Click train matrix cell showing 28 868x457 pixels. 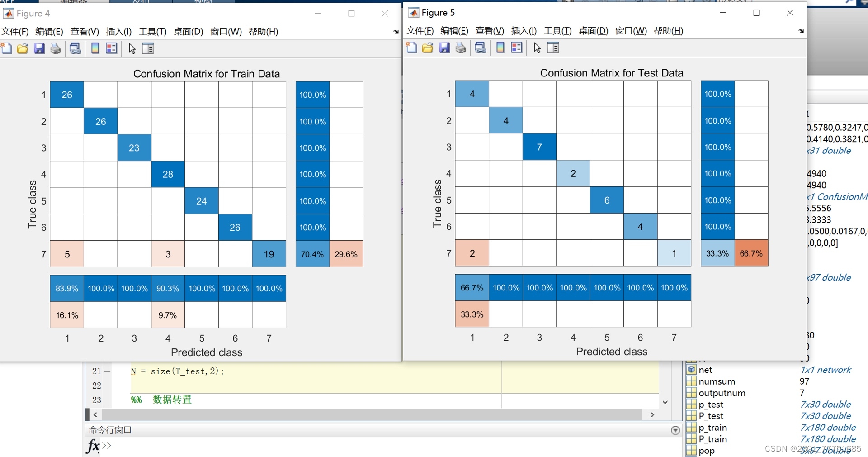coord(168,174)
